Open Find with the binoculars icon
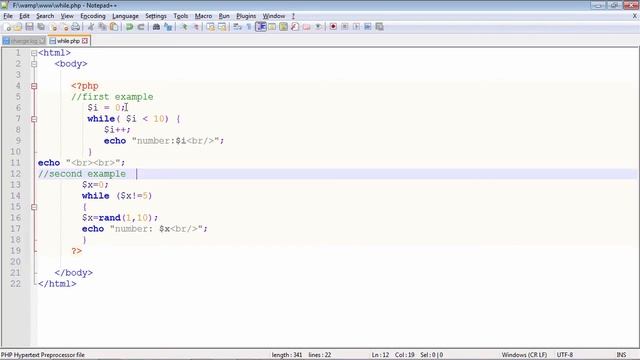 coord(156,27)
